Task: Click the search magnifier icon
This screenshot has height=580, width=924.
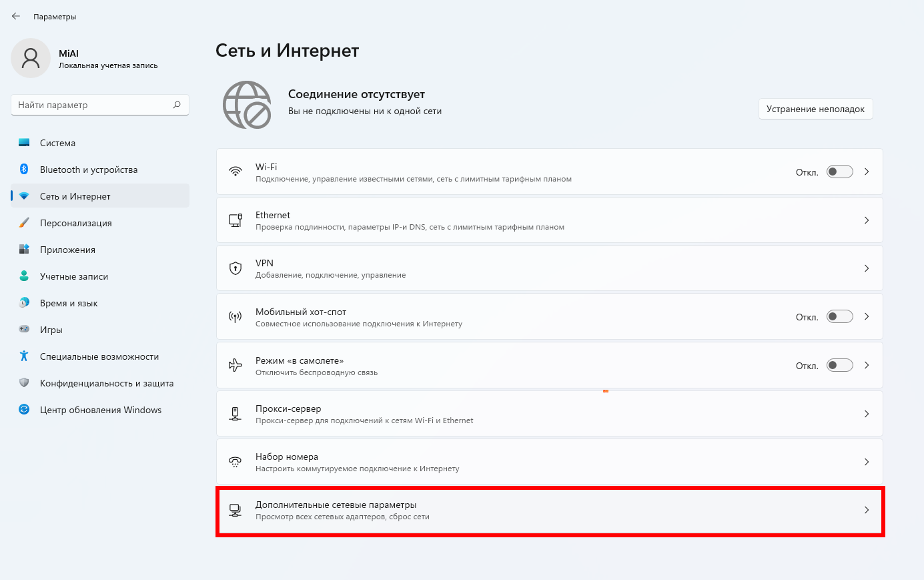Action: coord(177,105)
